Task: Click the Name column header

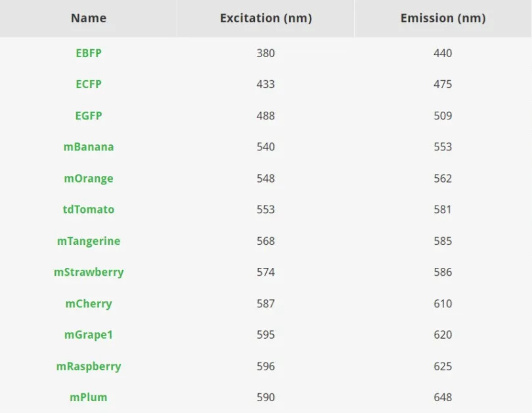Action: 89,18
